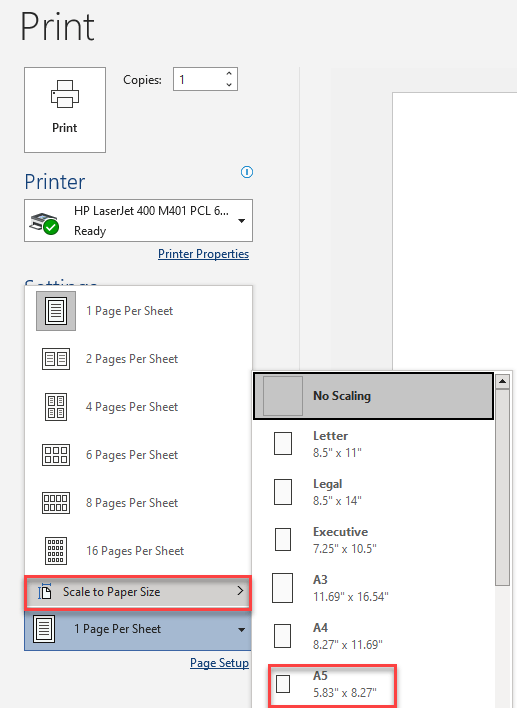Open the 1 Page Per Sheet dropdown
This screenshot has width=517, height=708.
[x=138, y=629]
